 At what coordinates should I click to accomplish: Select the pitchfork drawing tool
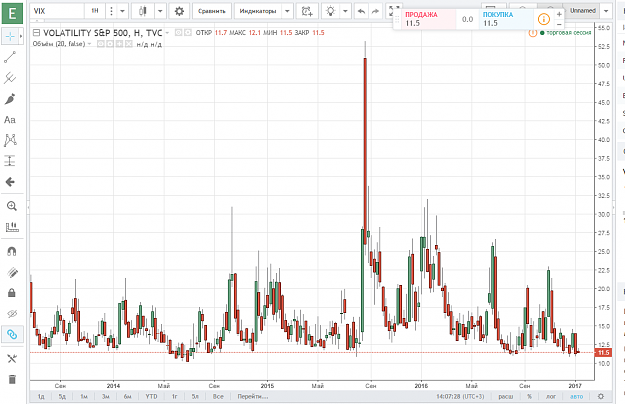pos(10,78)
